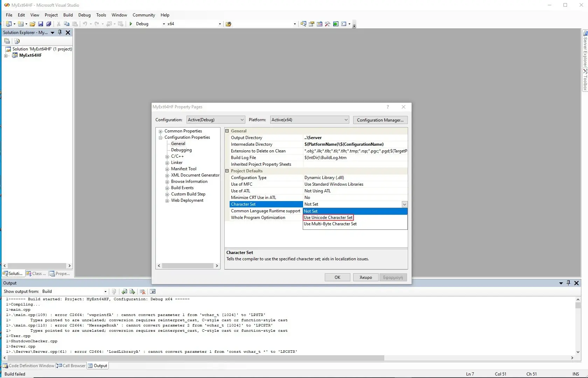Toggle the Character Set value dropdown arrow
588x378 pixels.
tap(404, 204)
